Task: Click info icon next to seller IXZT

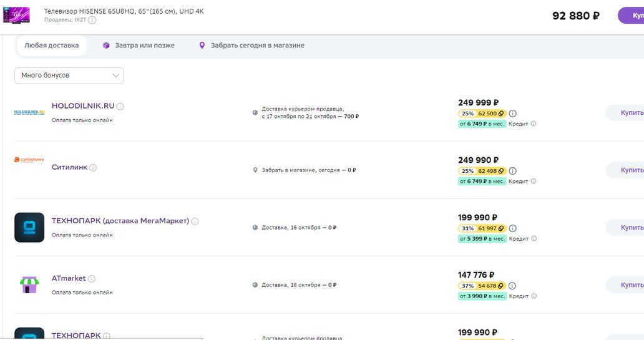Action: pyautogui.click(x=92, y=20)
